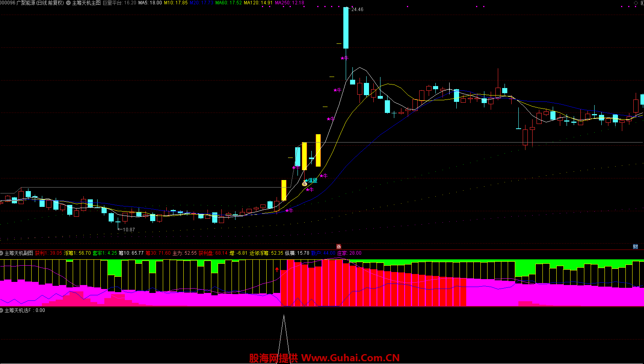Click the 散户: 44.00 value
Viewport: 644px width, 364px height.
[x=323, y=253]
